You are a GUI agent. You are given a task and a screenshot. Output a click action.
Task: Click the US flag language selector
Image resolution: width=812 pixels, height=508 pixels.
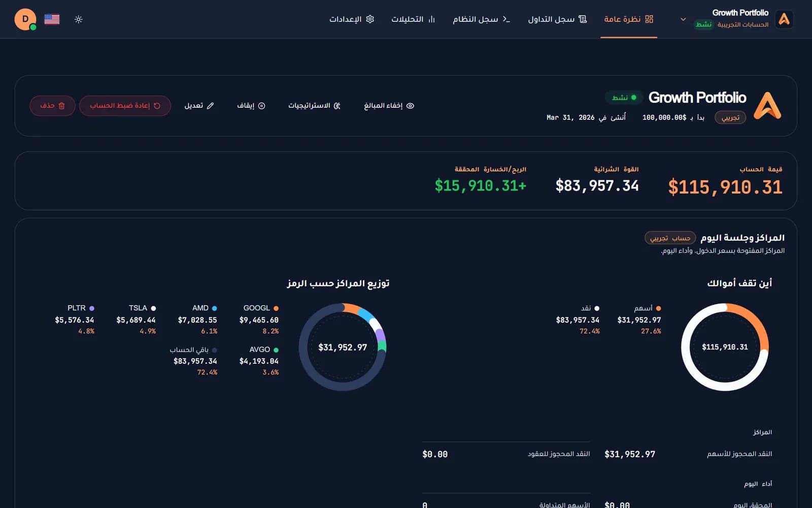[x=52, y=19]
